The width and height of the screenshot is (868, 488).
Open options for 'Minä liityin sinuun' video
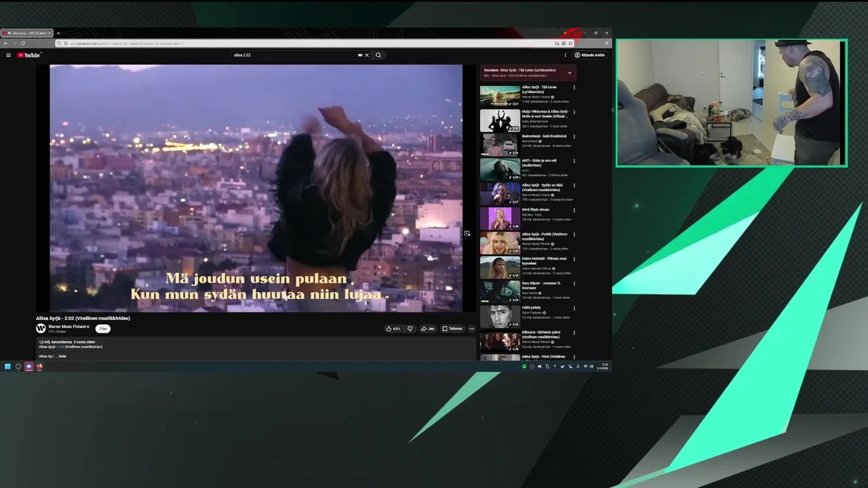point(574,210)
